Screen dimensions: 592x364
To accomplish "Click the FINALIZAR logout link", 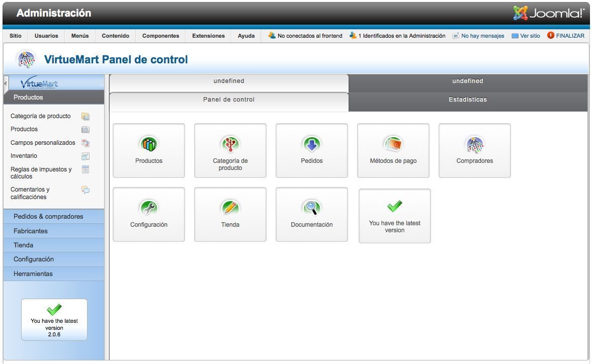I will (570, 36).
